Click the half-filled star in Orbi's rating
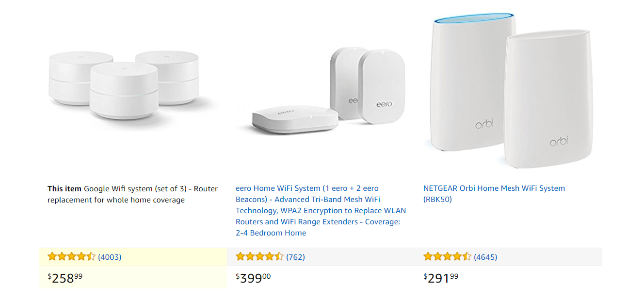 [467, 257]
